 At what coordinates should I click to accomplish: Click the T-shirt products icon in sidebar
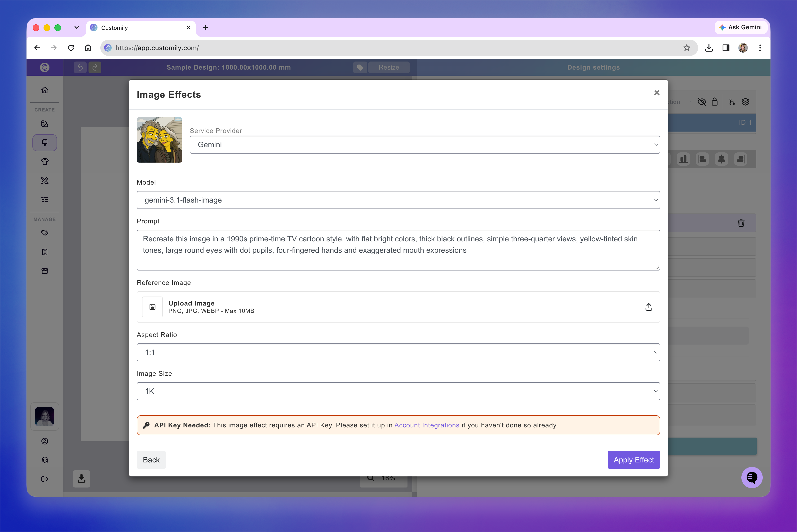pyautogui.click(x=45, y=162)
